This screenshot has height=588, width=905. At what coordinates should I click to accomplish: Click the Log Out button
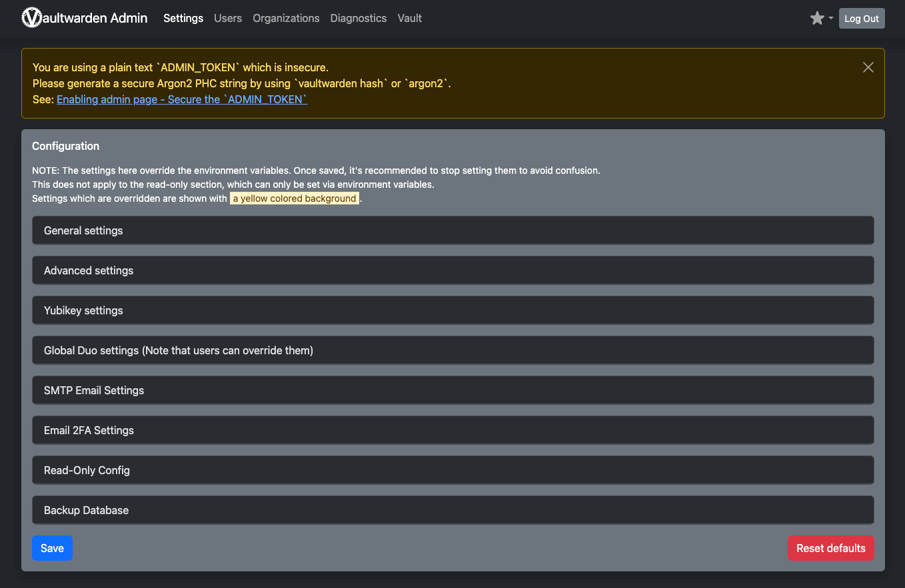pyautogui.click(x=861, y=19)
